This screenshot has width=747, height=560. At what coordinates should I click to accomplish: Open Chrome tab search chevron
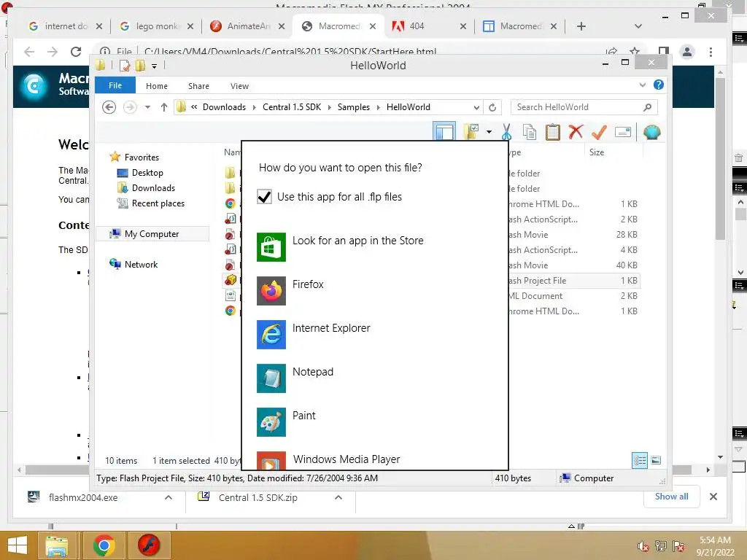tap(638, 26)
